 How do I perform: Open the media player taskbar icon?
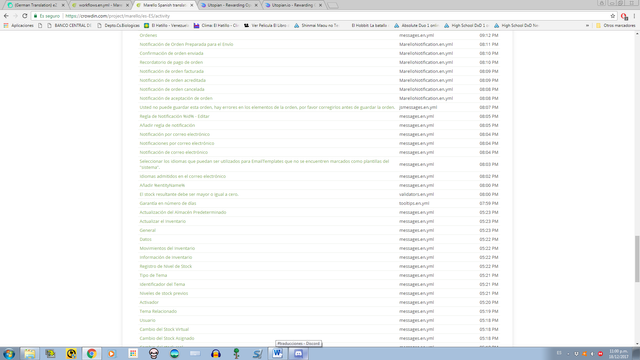(x=112, y=353)
